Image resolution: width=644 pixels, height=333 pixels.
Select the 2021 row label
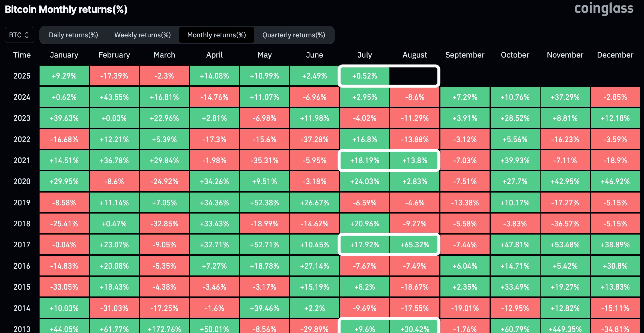pyautogui.click(x=22, y=160)
